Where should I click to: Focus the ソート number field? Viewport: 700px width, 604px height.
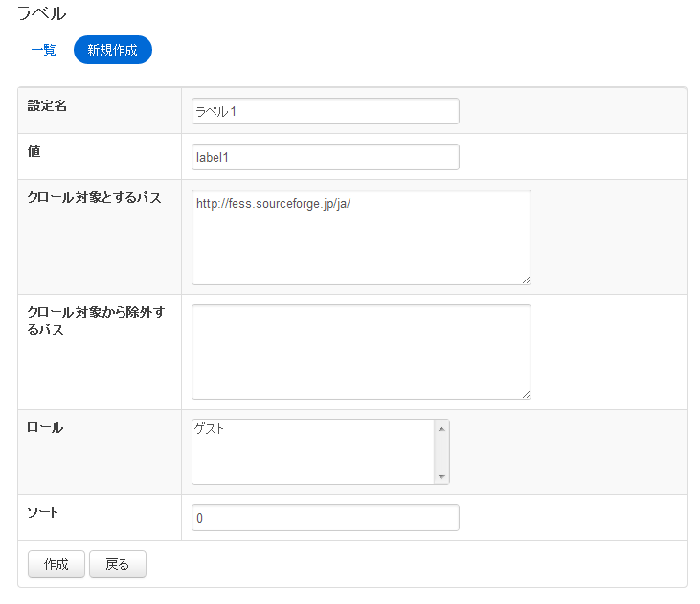325,518
